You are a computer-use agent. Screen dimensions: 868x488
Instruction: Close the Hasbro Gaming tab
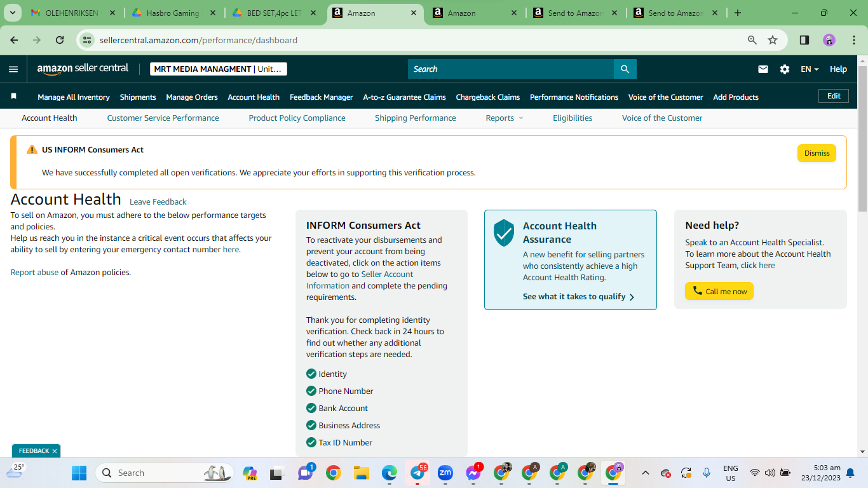click(212, 13)
